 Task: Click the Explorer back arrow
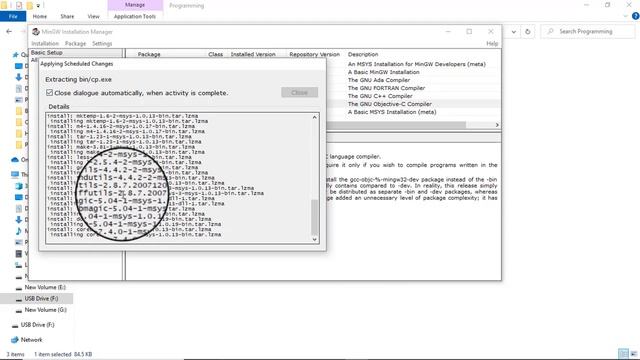[x=9, y=31]
